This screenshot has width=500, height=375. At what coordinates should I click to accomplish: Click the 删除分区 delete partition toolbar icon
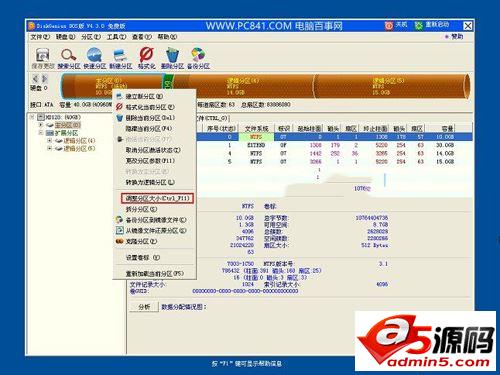(x=172, y=55)
